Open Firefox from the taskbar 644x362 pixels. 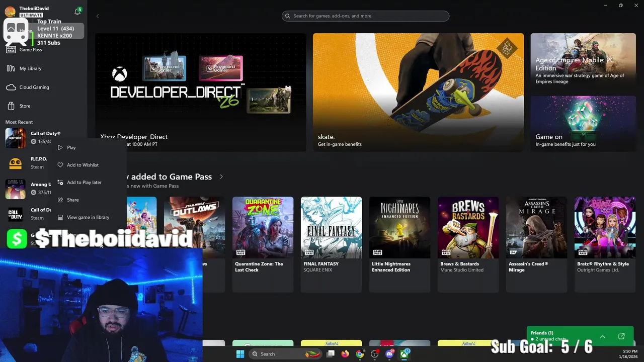point(345,354)
